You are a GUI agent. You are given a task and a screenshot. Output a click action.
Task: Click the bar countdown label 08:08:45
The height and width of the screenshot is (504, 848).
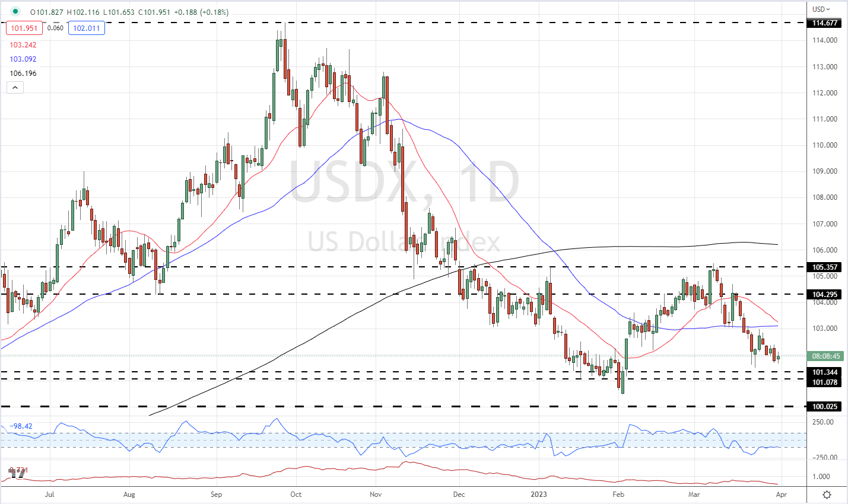(825, 356)
